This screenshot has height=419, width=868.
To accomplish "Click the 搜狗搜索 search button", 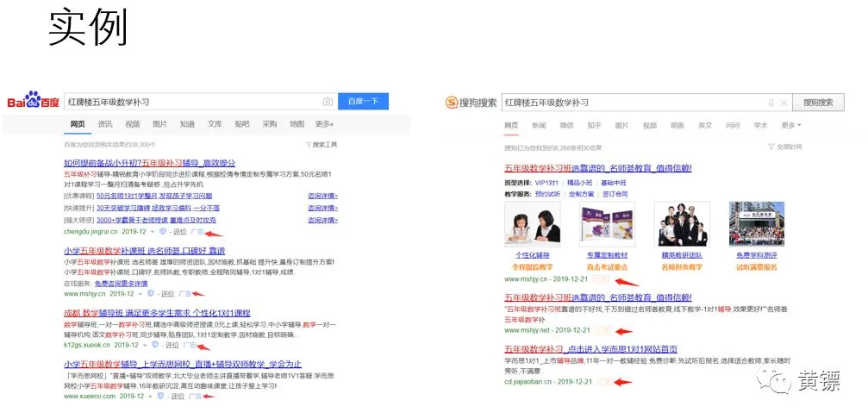I will click(x=818, y=103).
